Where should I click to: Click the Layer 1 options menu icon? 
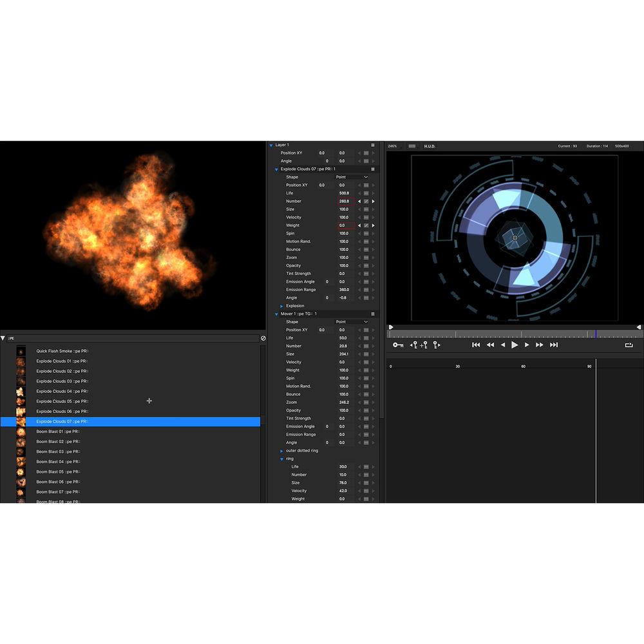point(372,145)
